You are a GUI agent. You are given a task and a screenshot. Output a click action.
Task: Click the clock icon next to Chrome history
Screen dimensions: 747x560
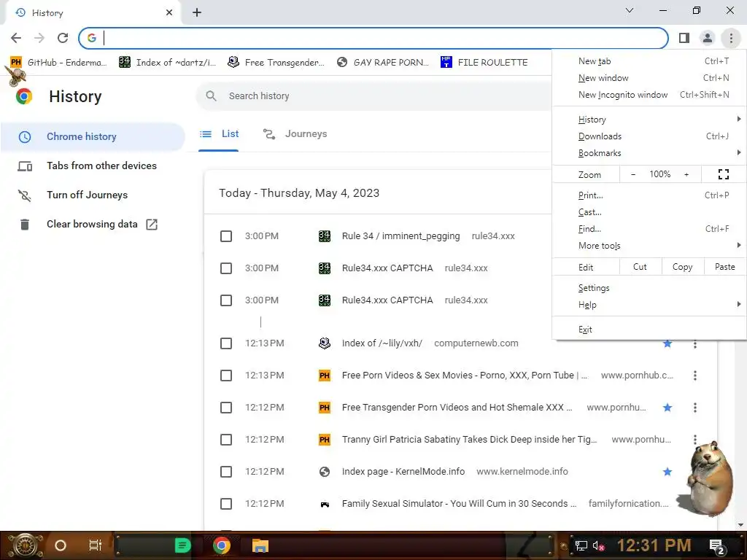(25, 136)
